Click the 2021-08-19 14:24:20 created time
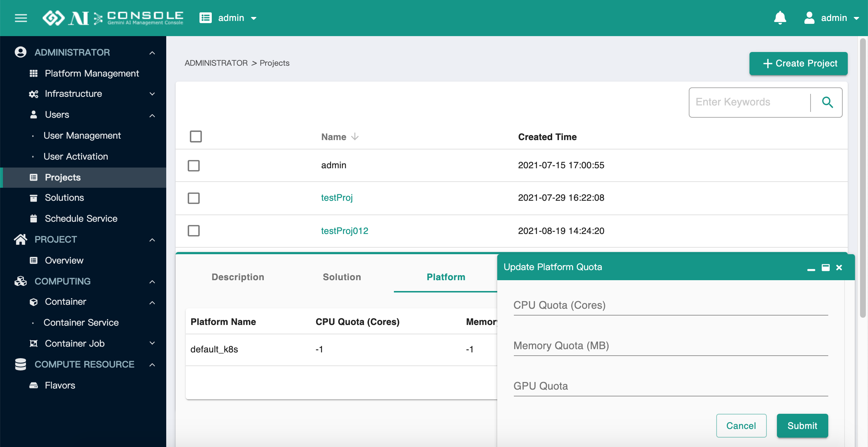The width and height of the screenshot is (868, 447). [x=561, y=231]
